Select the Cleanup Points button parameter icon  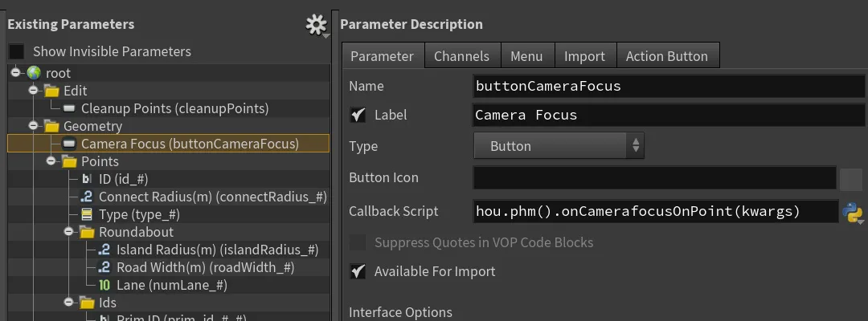tap(69, 109)
